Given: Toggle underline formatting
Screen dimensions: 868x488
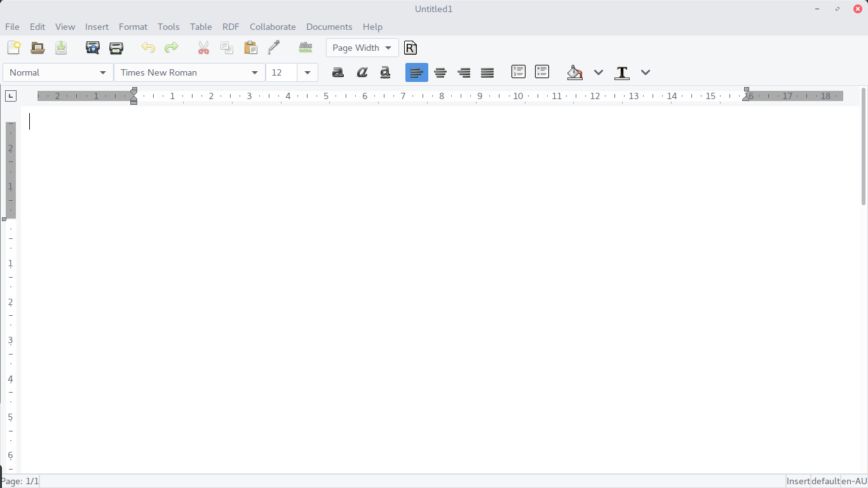Looking at the screenshot, I should pyautogui.click(x=385, y=72).
